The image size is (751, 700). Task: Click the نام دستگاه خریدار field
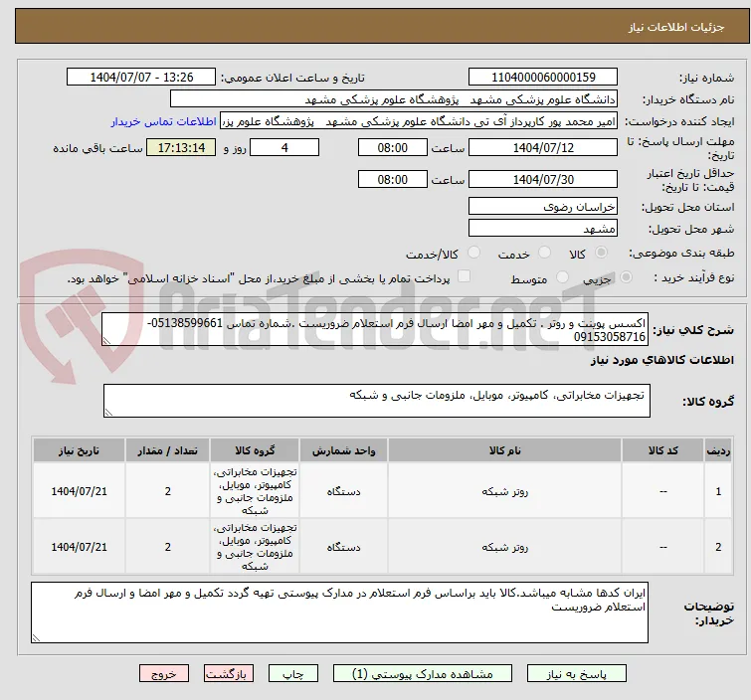click(394, 99)
